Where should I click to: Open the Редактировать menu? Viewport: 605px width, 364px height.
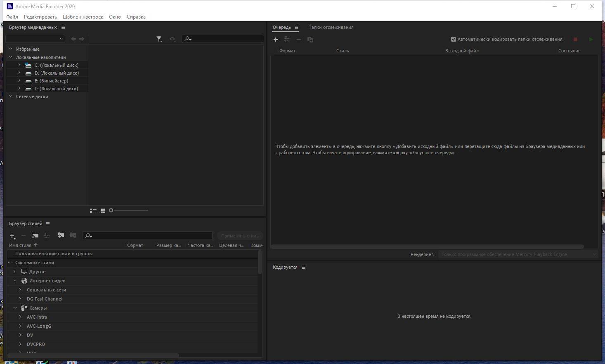[x=40, y=17]
